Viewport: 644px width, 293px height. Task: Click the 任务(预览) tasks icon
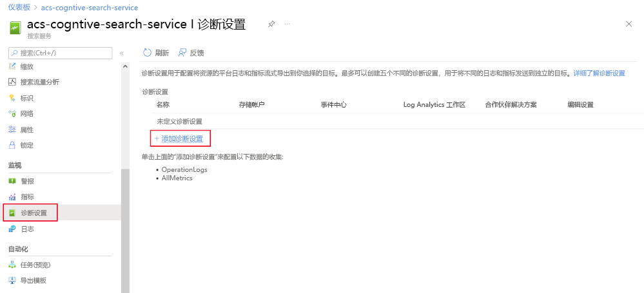pyautogui.click(x=12, y=265)
